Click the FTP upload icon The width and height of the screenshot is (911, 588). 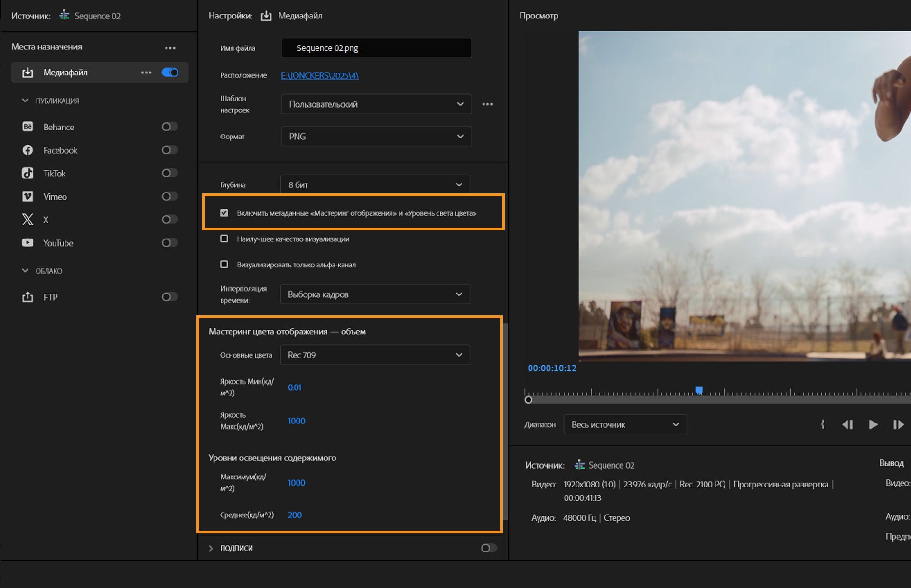coord(28,297)
